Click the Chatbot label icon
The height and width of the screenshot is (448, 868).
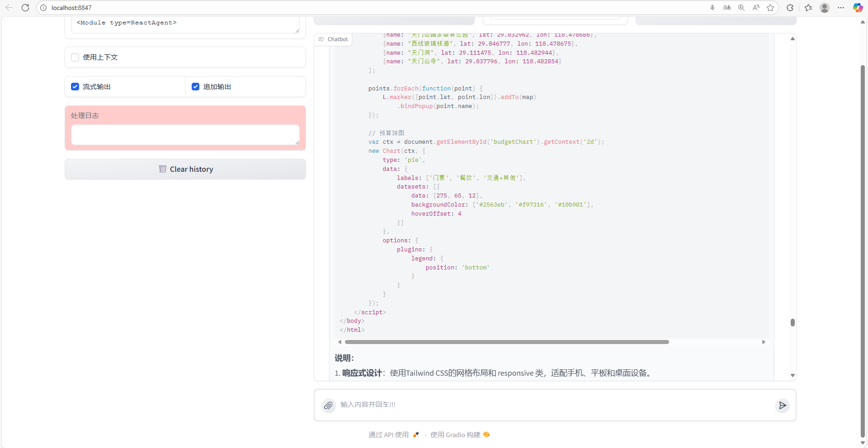(321, 39)
